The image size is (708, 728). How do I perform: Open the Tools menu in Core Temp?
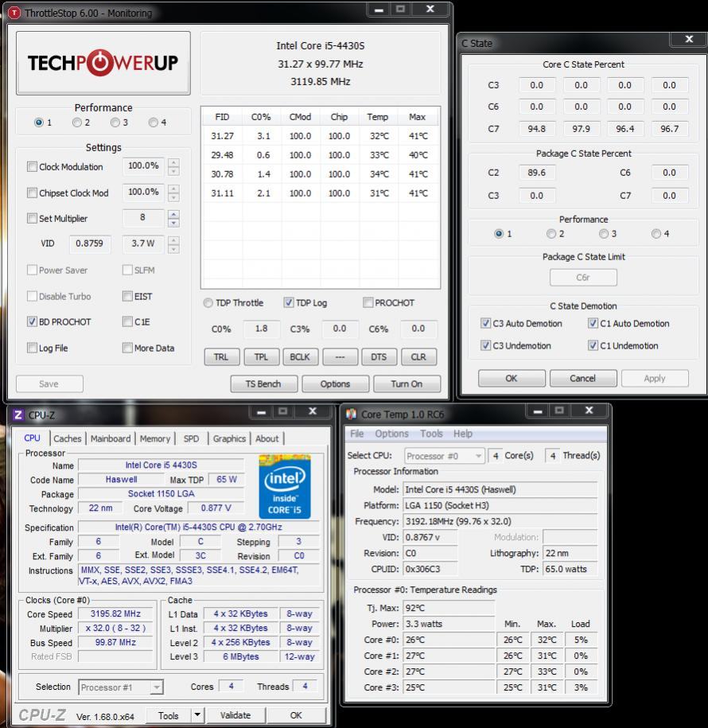tap(431, 434)
